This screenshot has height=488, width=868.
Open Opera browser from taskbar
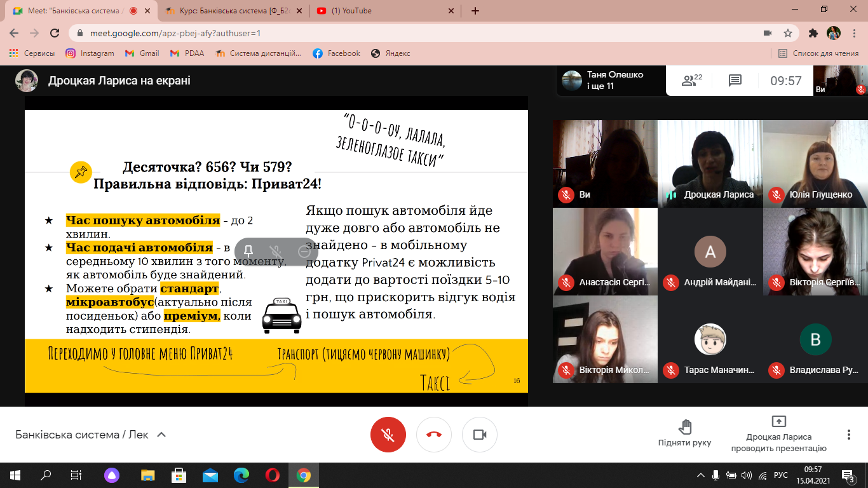click(x=272, y=475)
